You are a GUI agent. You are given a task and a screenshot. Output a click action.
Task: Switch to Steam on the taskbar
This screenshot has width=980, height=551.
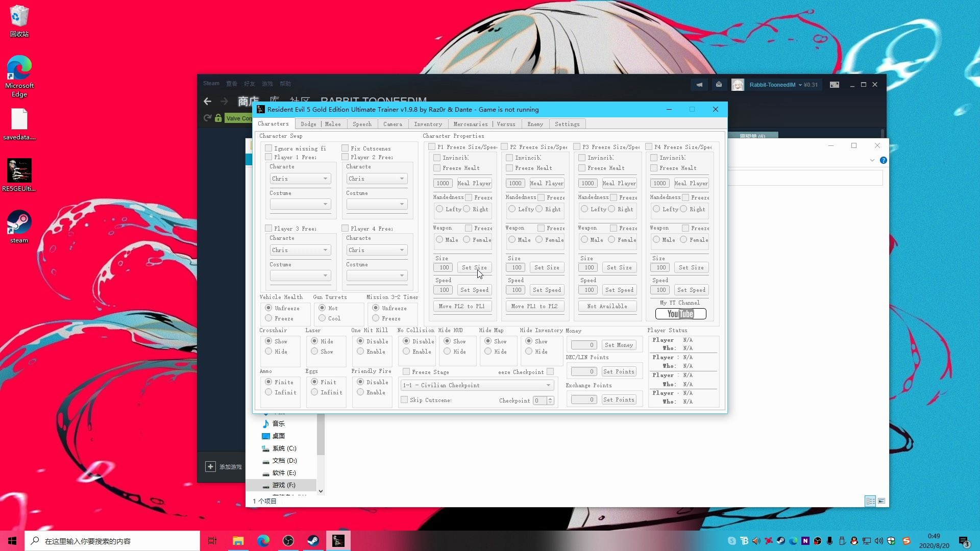tap(313, 541)
